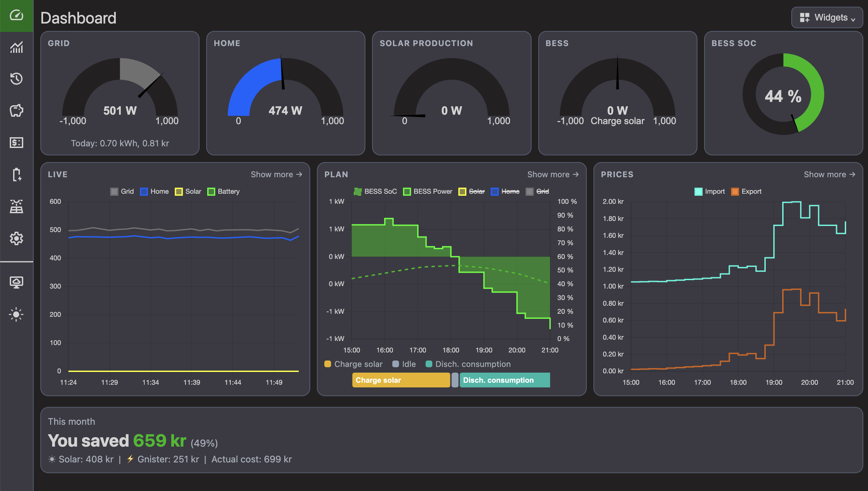Viewport: 868px width, 491px height.
Task: Click the lightning bolt icon beside Gnister
Action: [130, 459]
